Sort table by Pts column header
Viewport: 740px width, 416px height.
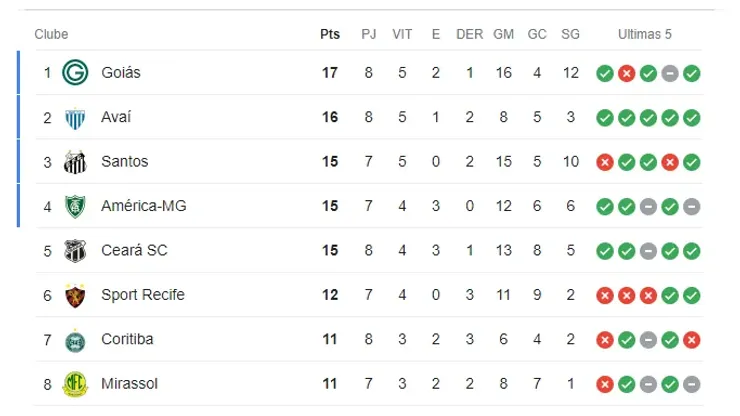[x=330, y=34]
